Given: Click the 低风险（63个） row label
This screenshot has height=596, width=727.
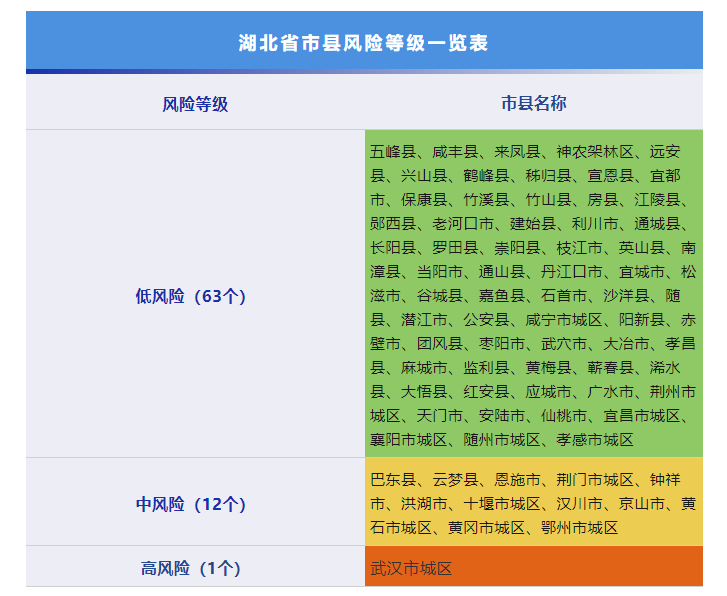Looking at the screenshot, I should 190,296.
